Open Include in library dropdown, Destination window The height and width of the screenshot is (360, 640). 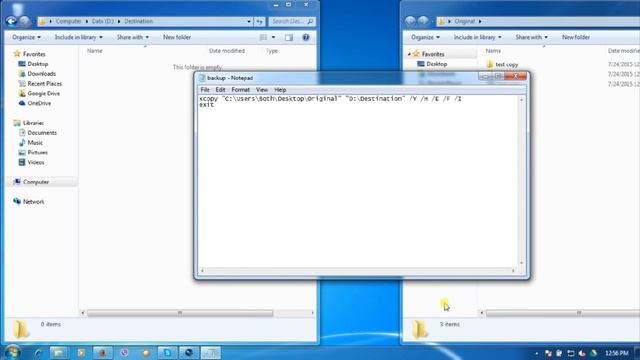pos(79,37)
